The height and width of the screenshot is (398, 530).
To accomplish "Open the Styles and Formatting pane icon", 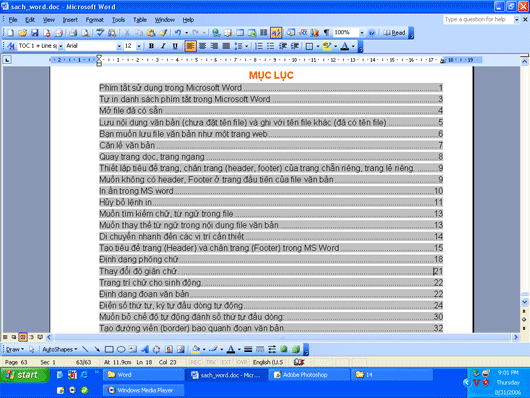I will click(11, 46).
